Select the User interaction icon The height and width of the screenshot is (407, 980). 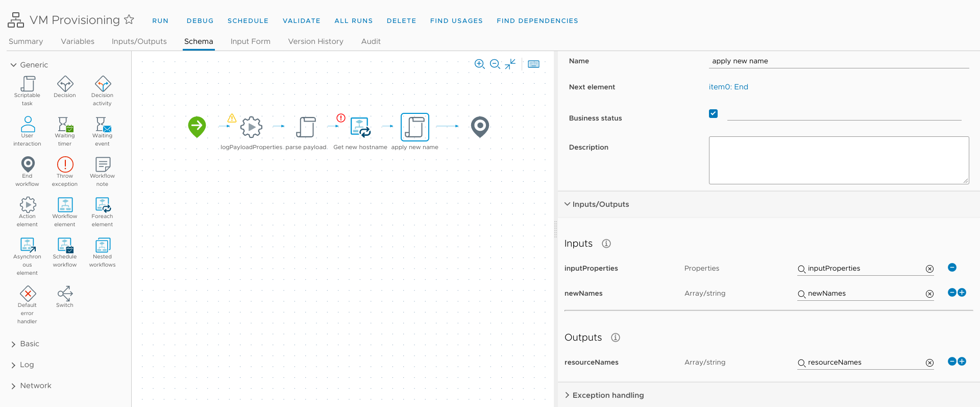[x=28, y=124]
